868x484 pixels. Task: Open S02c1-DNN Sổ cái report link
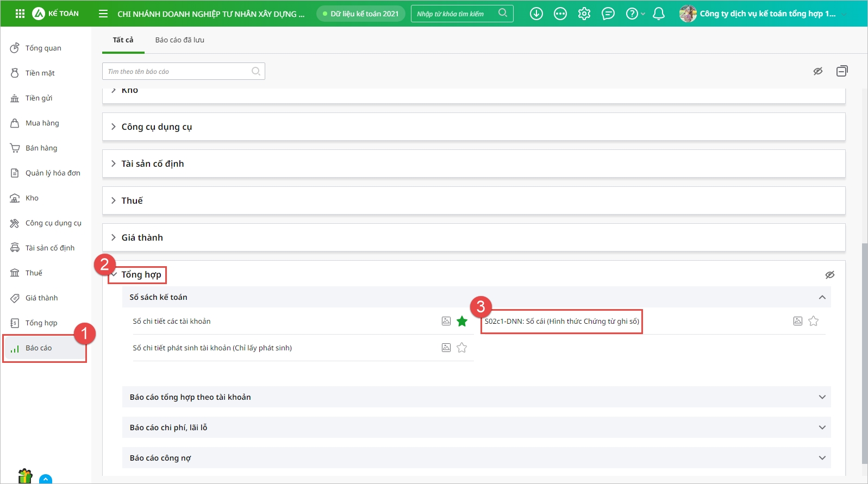561,322
